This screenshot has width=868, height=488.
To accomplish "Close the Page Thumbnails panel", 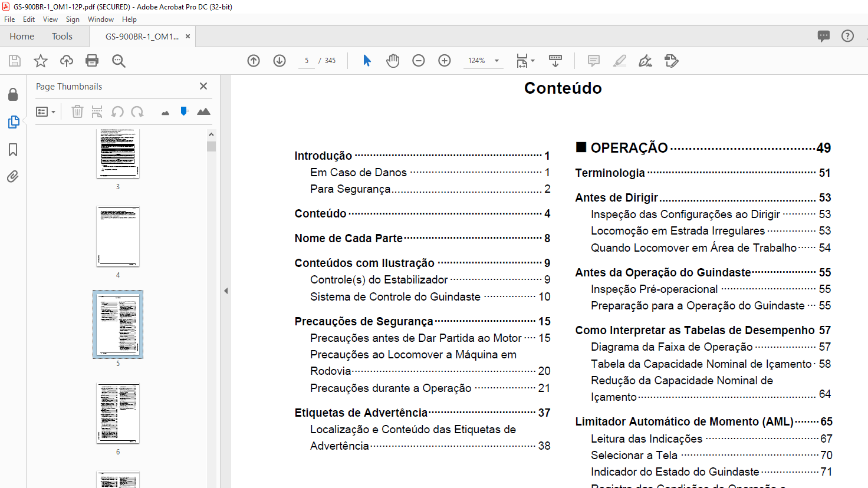I will click(203, 86).
